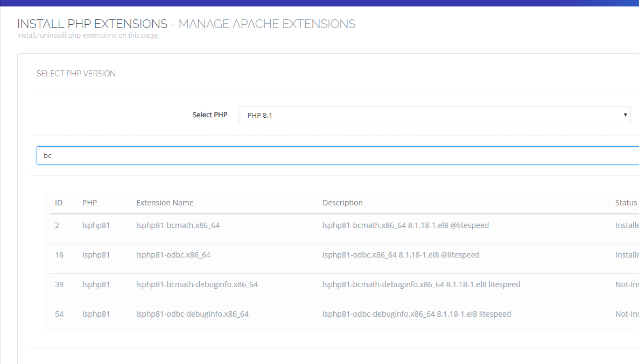Select the lsphp81-odbc-debuginfo.x86_64 row
Screen dimensions: 639x364
[192, 313]
